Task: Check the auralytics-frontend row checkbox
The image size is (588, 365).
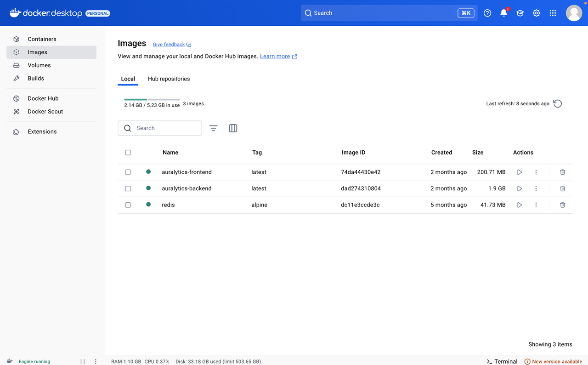Action: [128, 172]
